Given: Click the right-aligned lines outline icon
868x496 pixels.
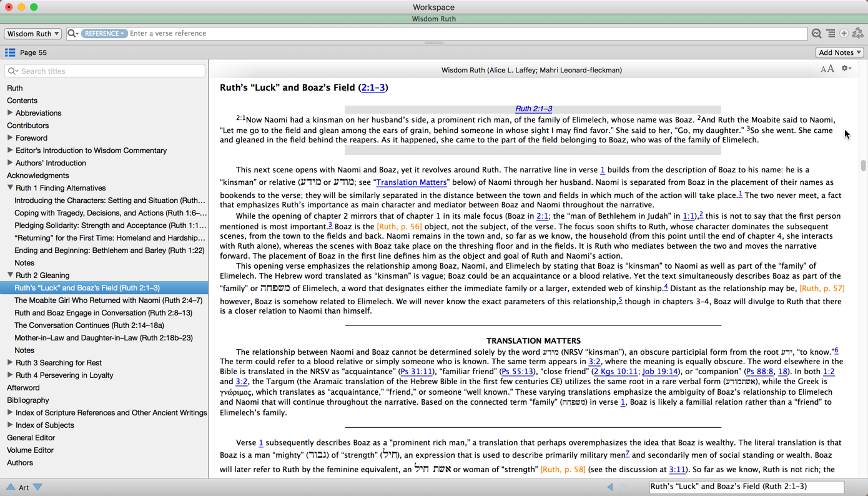Looking at the screenshot, I should pyautogui.click(x=831, y=34).
